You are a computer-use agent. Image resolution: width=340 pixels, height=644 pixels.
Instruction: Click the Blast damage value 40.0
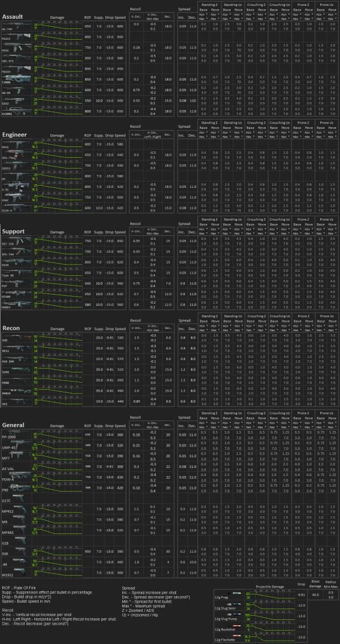click(x=315, y=595)
